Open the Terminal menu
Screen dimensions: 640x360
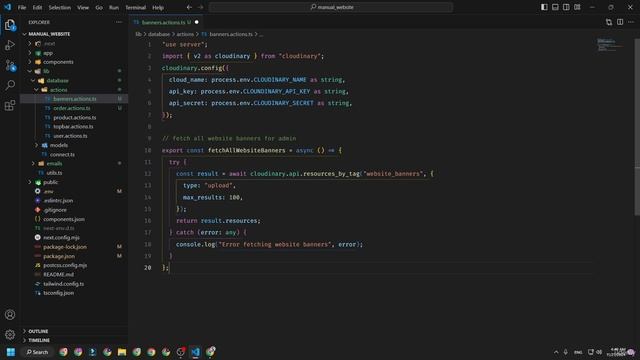tap(136, 7)
